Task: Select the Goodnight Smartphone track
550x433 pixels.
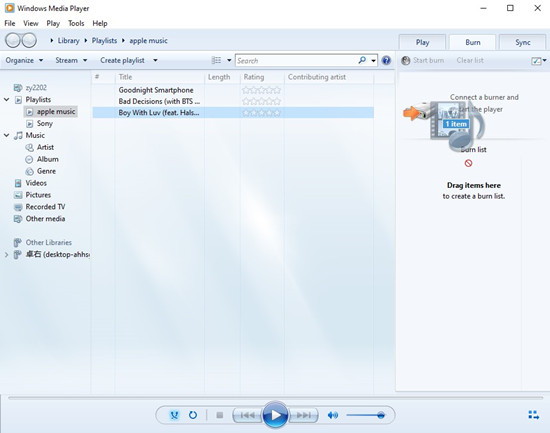Action: click(x=233, y=90)
